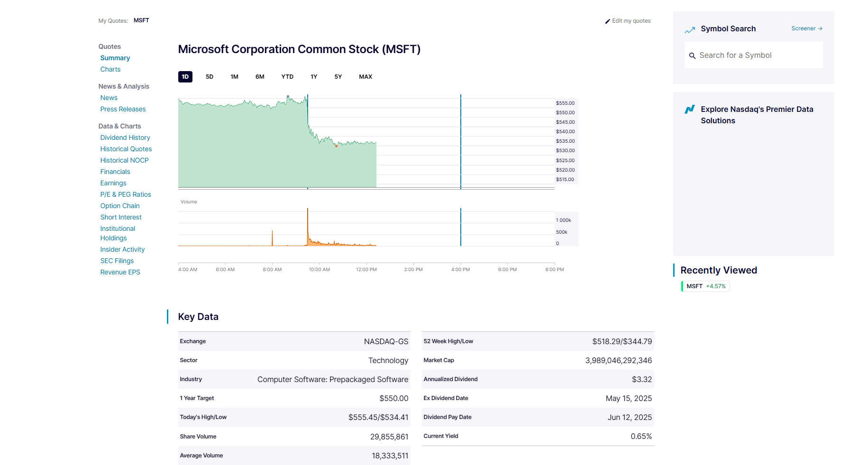Type in Search for a Symbol field
The image size is (868, 465).
[758, 55]
